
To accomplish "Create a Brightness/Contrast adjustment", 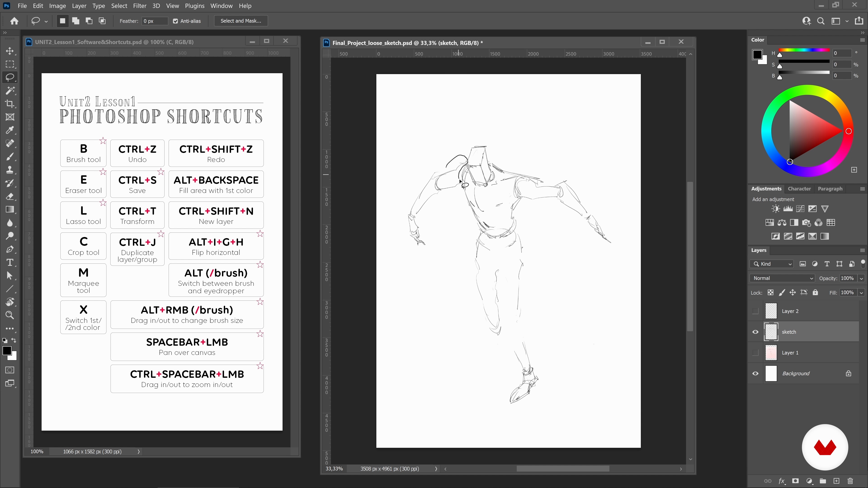I will point(775,209).
